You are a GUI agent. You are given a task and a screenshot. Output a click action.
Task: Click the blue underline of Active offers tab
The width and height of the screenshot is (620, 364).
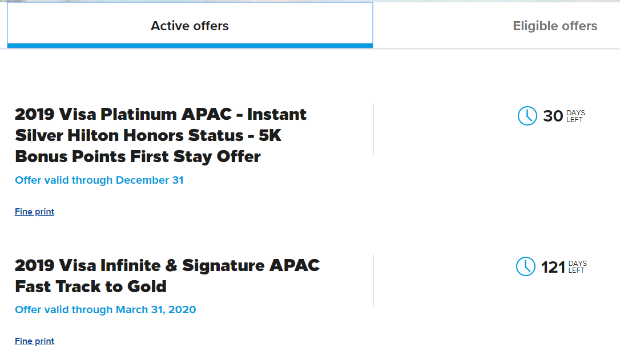point(190,46)
